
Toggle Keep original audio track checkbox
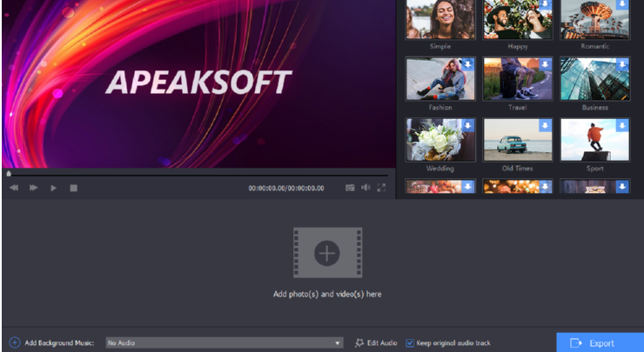coord(410,342)
